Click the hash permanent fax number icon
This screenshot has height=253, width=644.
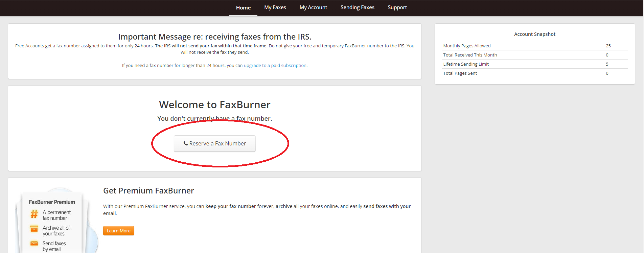point(34,214)
